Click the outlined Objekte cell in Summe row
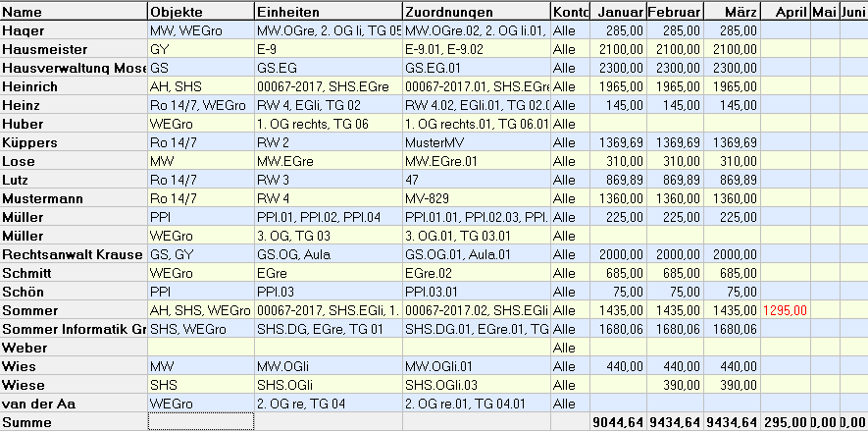Image resolution: width=868 pixels, height=432 pixels. click(x=200, y=422)
